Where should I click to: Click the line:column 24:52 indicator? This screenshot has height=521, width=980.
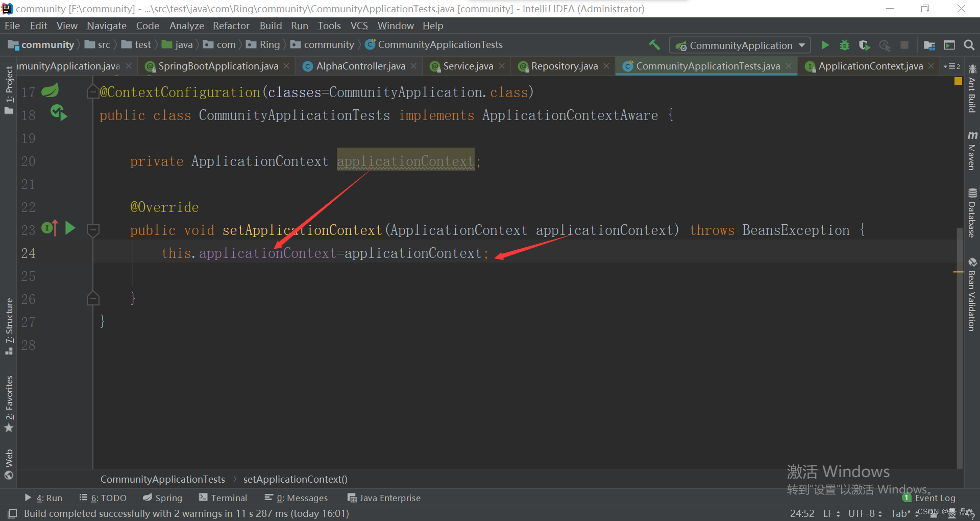802,513
